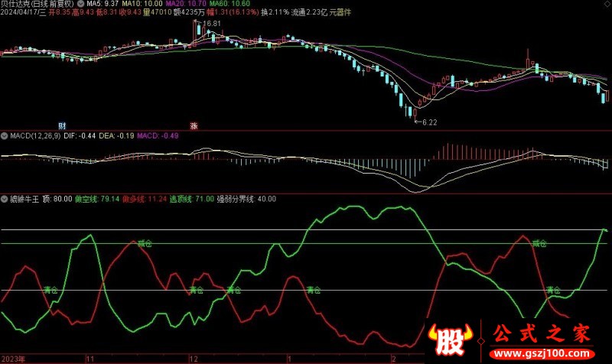Click the 减仓 signal in November
This screenshot has width=612, height=364.
[x=145, y=244]
